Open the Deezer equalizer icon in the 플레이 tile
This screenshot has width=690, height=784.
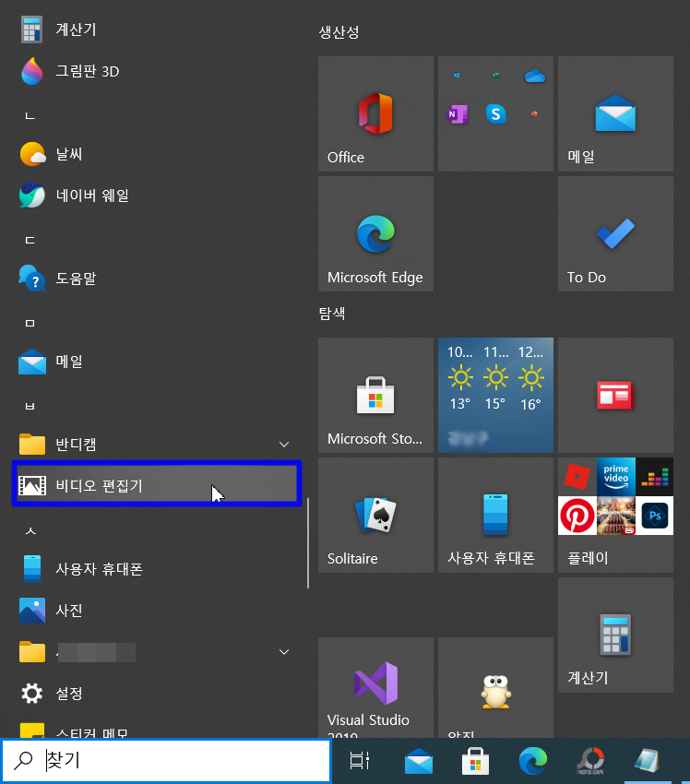pos(655,477)
